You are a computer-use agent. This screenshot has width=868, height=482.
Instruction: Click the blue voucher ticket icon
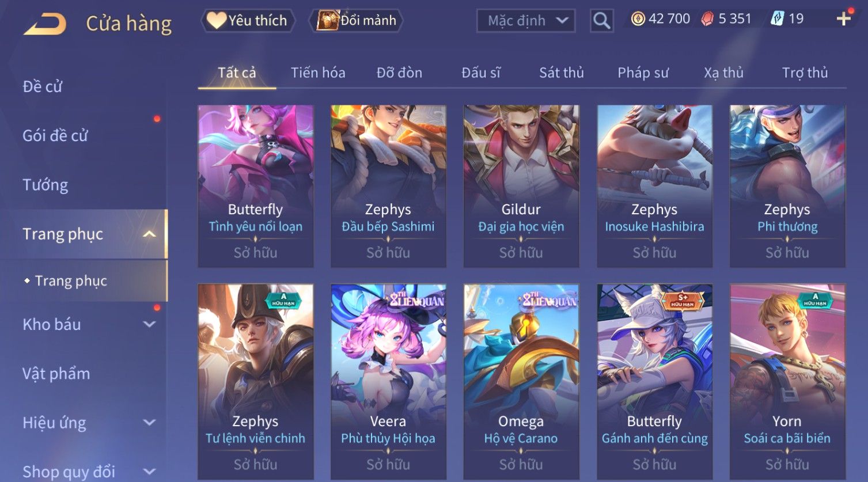tap(777, 19)
